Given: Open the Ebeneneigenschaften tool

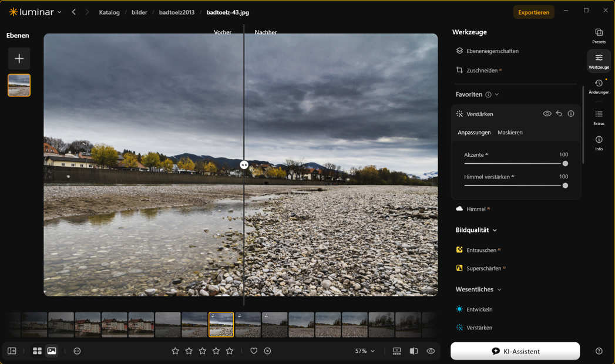Looking at the screenshot, I should (488, 51).
